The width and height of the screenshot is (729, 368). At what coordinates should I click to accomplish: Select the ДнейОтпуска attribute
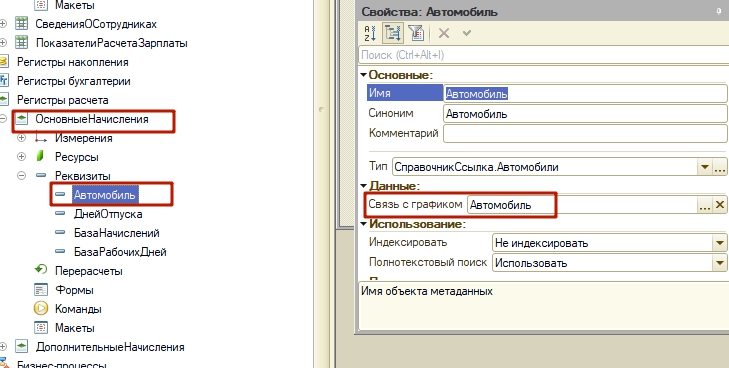pyautogui.click(x=108, y=214)
